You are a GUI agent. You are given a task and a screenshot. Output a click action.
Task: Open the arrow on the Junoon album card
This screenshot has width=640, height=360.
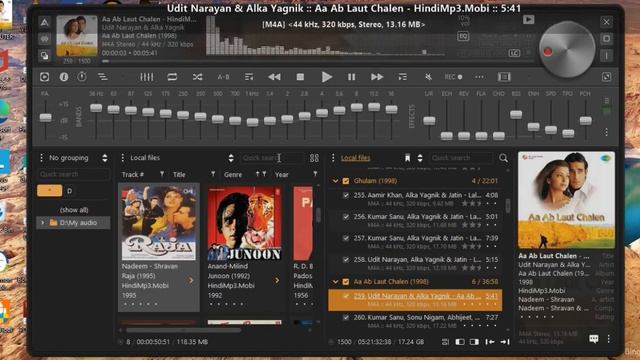pos(277,280)
